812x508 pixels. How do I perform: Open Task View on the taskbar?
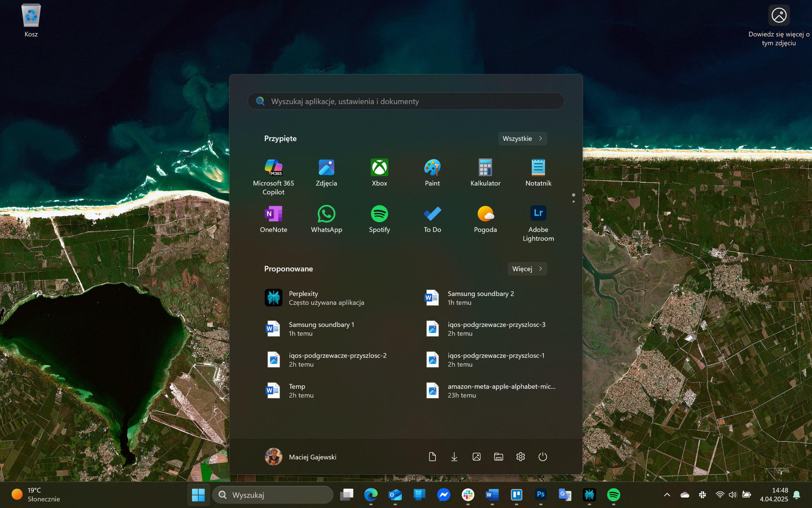tap(347, 495)
